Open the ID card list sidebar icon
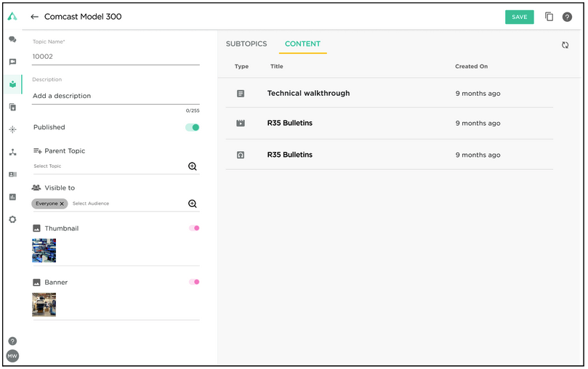This screenshot has height=369, width=588. click(x=13, y=174)
